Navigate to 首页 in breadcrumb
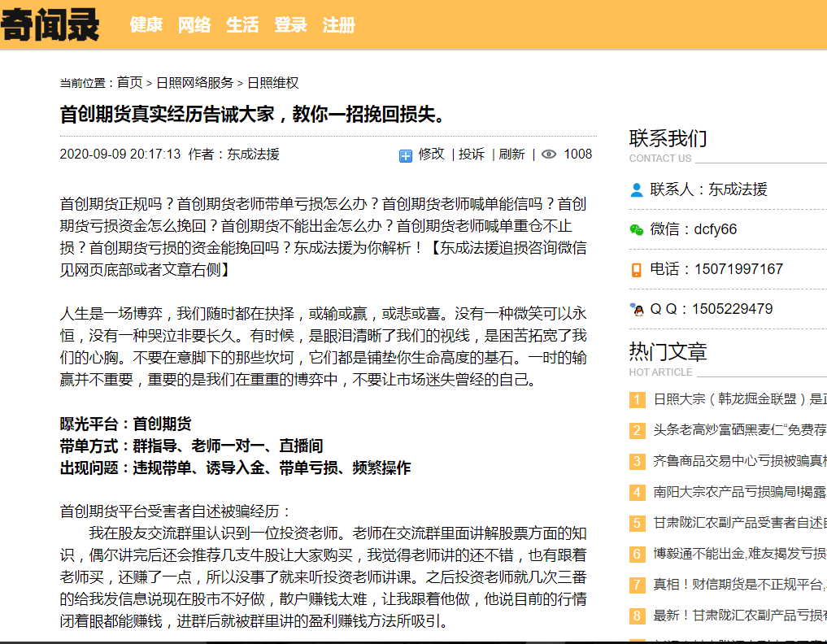The width and height of the screenshot is (827, 644). (x=130, y=83)
